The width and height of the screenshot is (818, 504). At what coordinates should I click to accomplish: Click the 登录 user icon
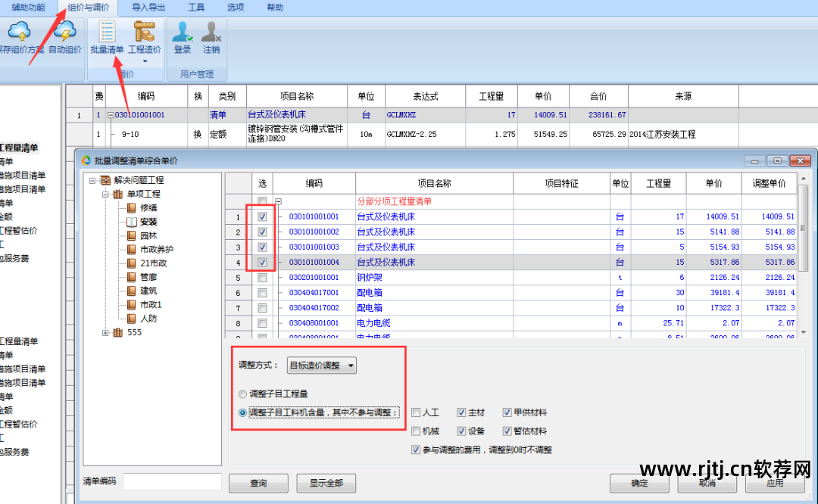click(x=183, y=31)
